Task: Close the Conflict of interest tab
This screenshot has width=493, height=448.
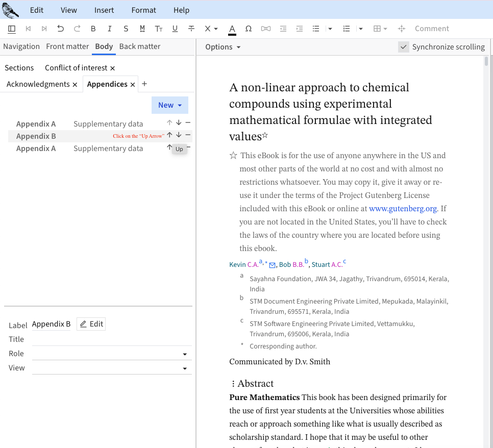Action: [x=113, y=68]
